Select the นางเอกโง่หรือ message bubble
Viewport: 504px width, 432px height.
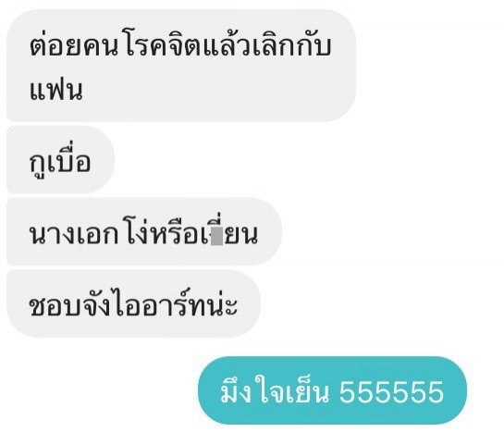point(144,232)
